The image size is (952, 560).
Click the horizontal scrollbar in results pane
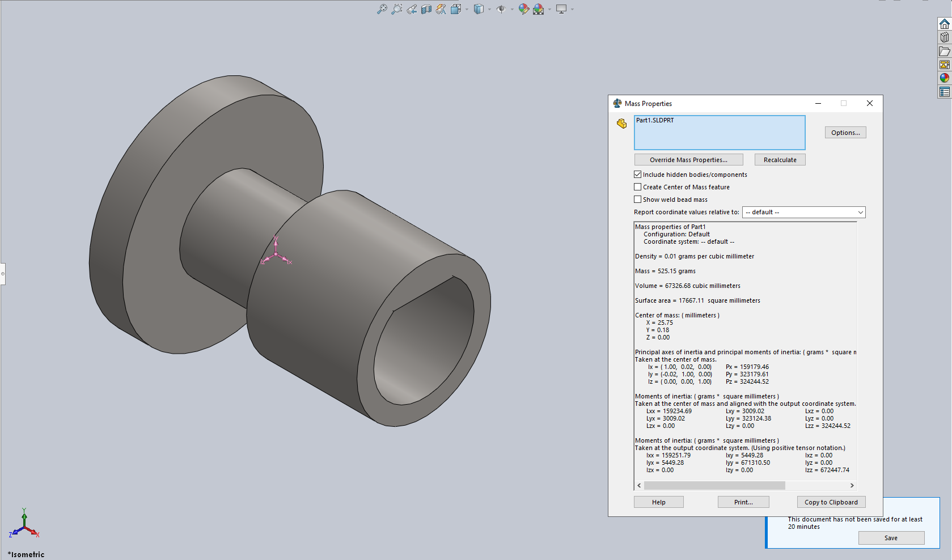[714, 486]
